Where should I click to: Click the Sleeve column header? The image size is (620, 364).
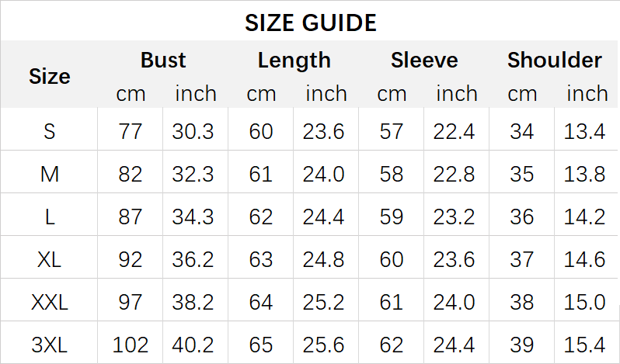(424, 60)
